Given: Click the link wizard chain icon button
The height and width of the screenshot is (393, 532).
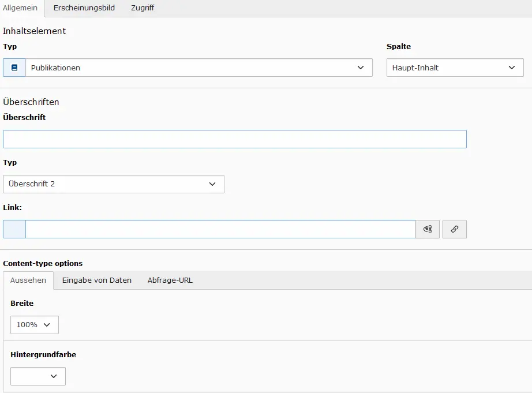Looking at the screenshot, I should click(x=454, y=229).
